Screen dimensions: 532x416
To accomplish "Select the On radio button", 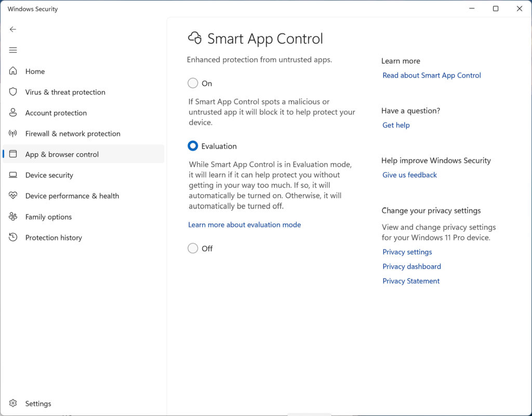I will 193,83.
